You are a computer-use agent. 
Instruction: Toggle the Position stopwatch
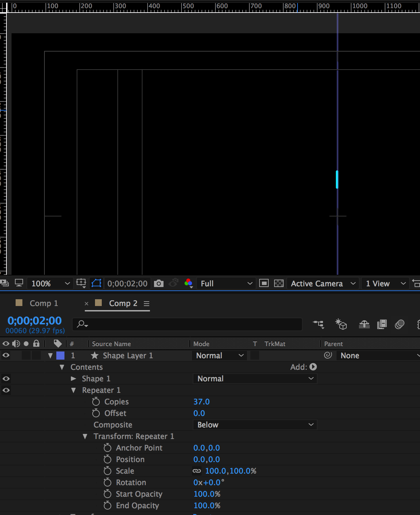[108, 459]
